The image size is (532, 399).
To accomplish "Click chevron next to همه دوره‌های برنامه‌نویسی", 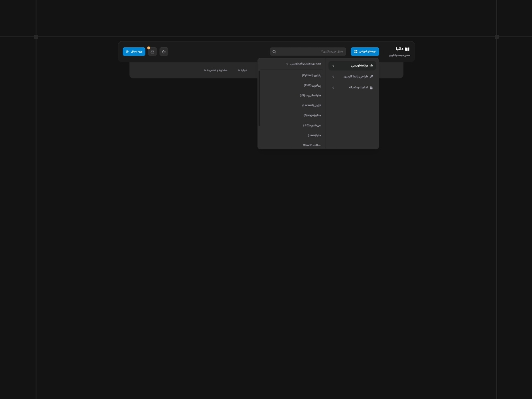I will pos(287,64).
